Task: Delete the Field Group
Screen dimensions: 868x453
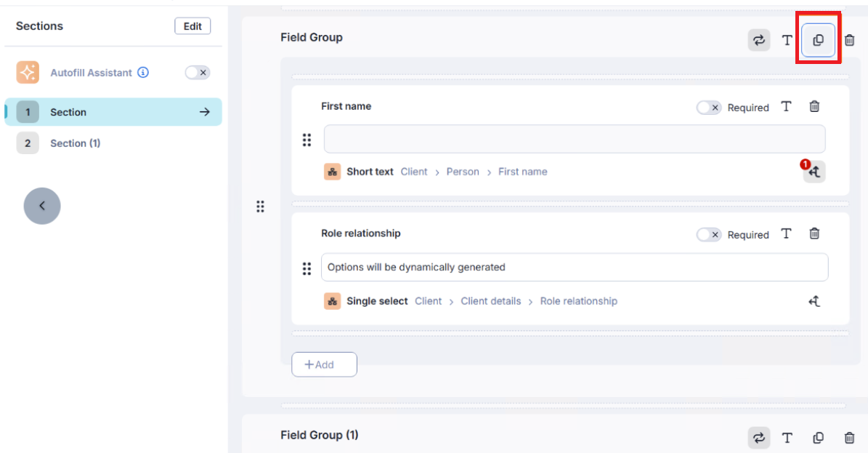Action: coord(849,41)
